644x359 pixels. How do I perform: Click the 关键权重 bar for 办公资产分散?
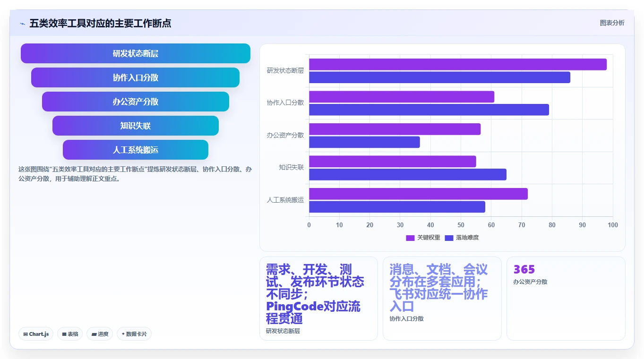pyautogui.click(x=395, y=129)
